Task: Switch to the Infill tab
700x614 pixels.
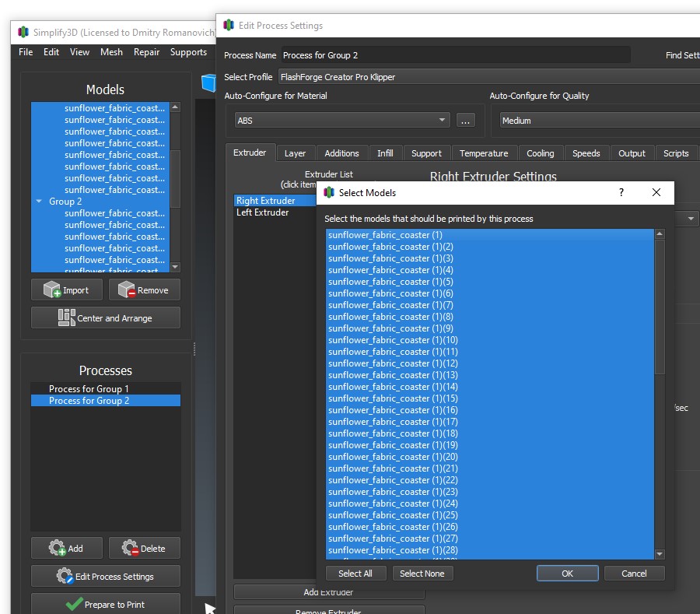Action: [x=385, y=153]
